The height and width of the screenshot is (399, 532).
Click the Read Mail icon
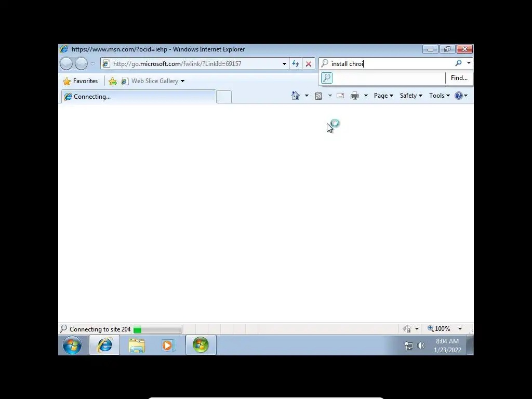point(340,96)
